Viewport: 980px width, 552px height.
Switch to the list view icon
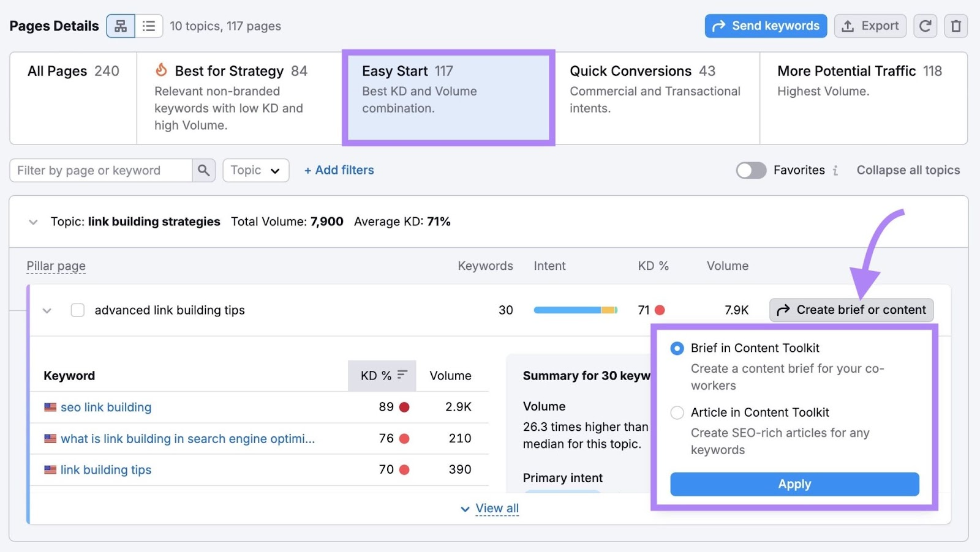tap(149, 26)
